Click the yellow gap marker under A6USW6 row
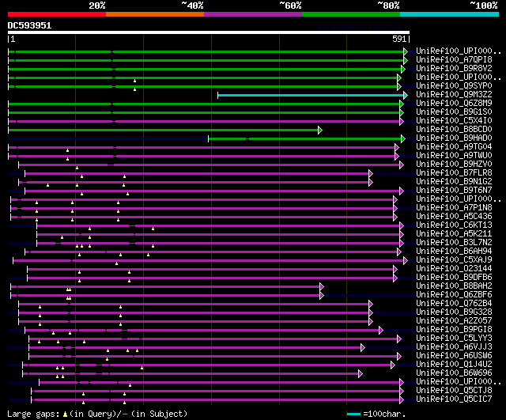Viewport: 506px width, 420px height. [107, 359]
